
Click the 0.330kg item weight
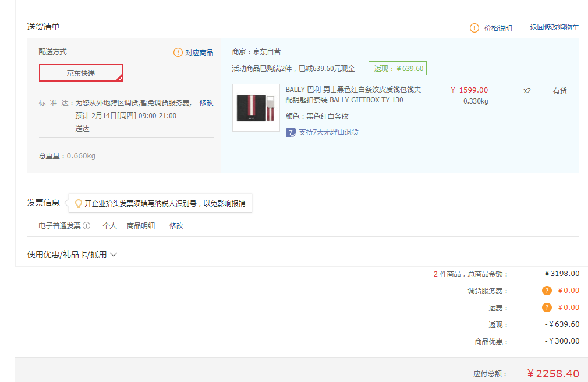[x=476, y=101]
